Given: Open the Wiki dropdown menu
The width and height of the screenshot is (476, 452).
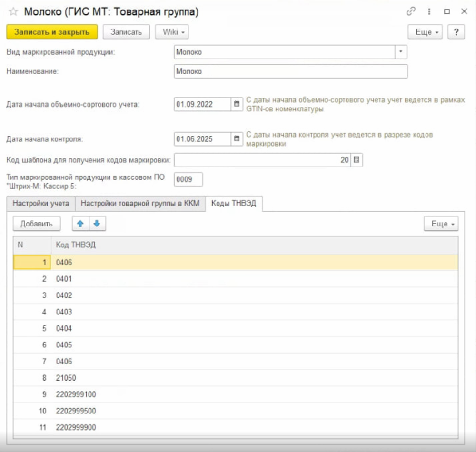Looking at the screenshot, I should point(172,32).
